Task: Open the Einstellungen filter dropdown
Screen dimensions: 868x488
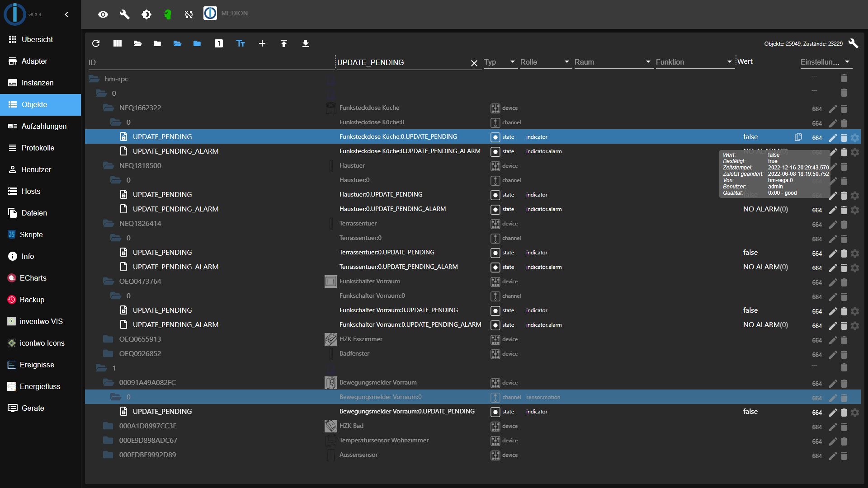Action: tap(826, 62)
